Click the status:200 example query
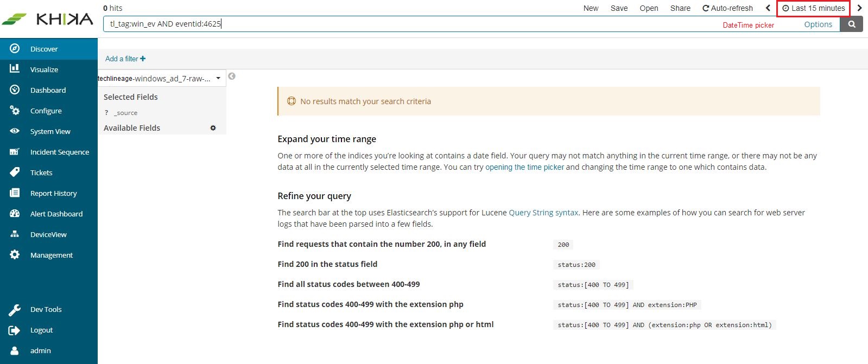The image size is (868, 364). 576,265
